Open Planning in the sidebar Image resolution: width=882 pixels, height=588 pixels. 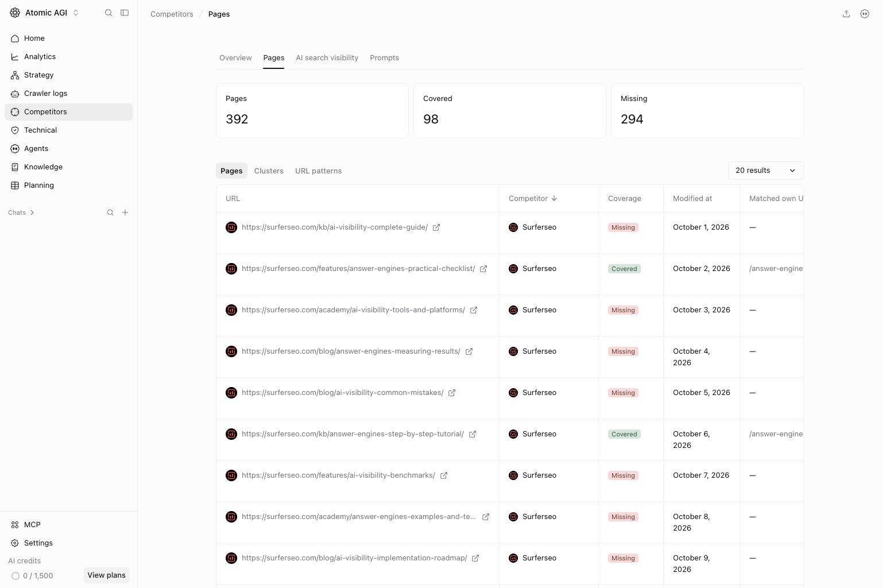pos(68,185)
